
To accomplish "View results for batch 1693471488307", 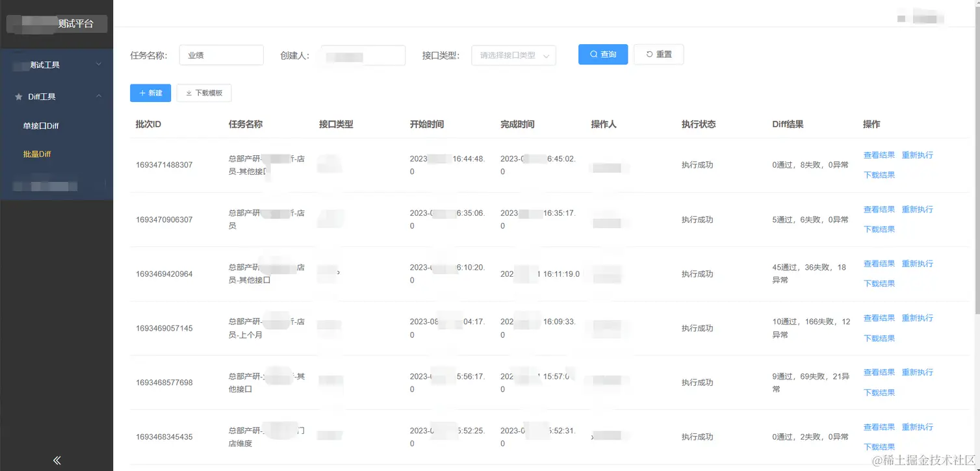I will tap(879, 155).
